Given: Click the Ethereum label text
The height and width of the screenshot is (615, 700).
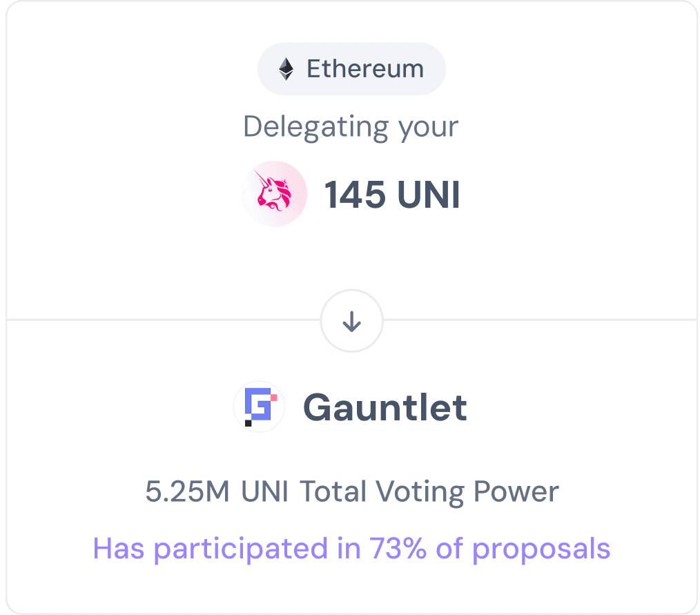Looking at the screenshot, I should [365, 69].
